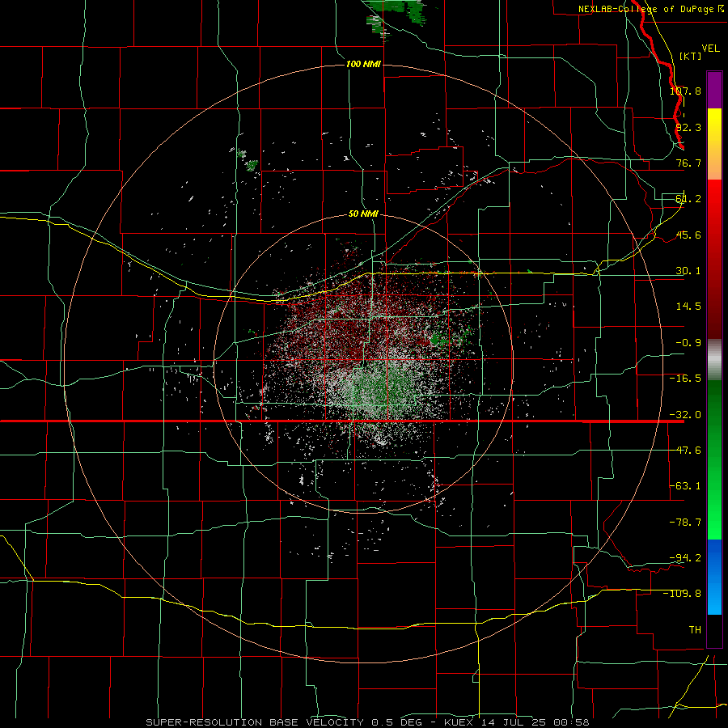Select the -109.8 velocity scale value
This screenshot has width=728, height=728.
tap(683, 594)
